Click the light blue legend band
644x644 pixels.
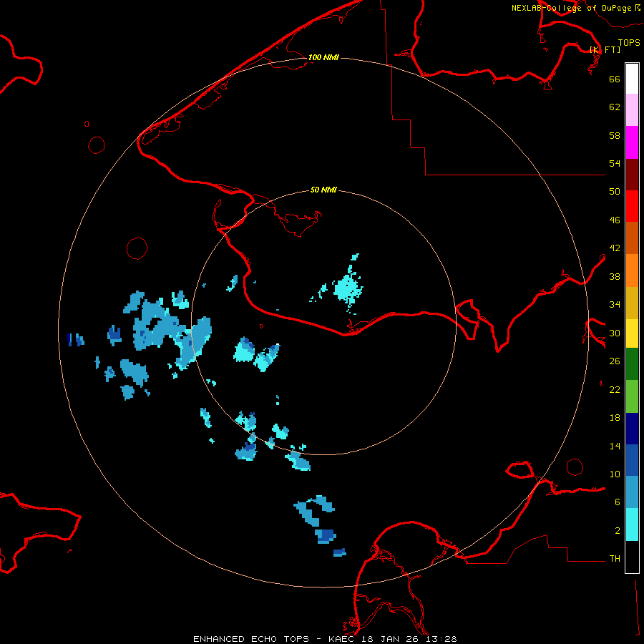[632, 492]
